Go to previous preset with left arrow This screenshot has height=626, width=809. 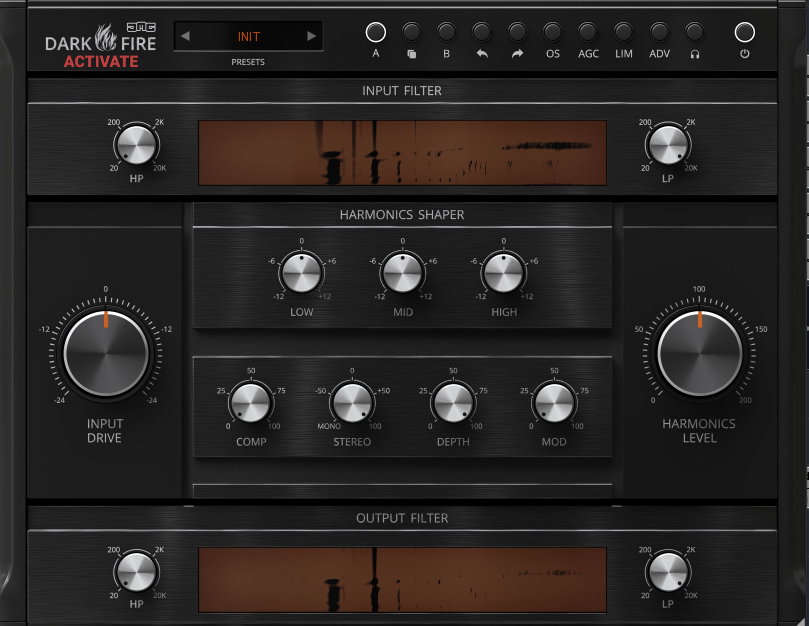tap(185, 37)
